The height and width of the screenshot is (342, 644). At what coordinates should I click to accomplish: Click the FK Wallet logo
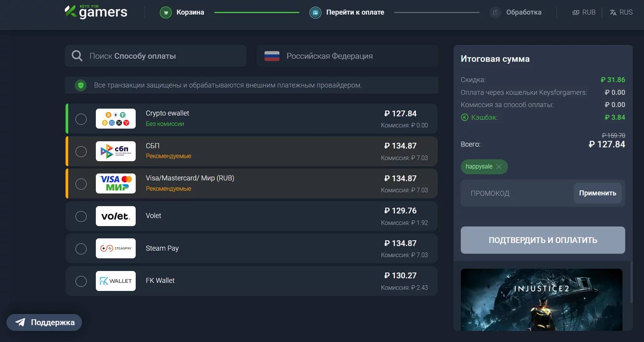click(x=116, y=281)
